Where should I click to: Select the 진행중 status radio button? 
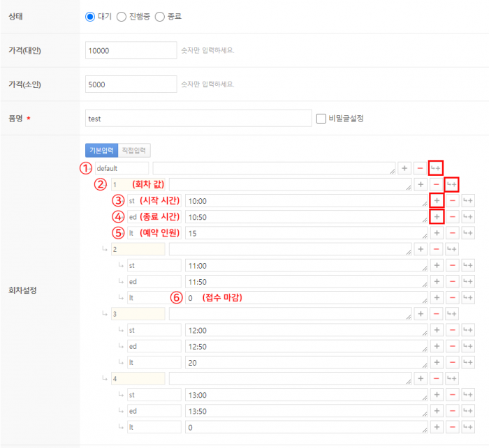[x=121, y=16]
